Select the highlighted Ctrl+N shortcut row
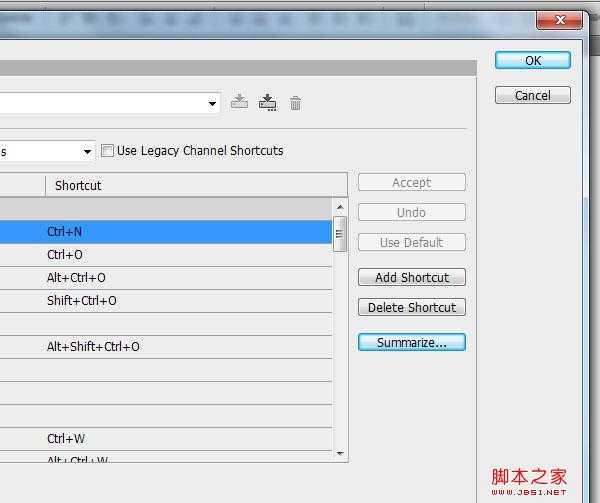The width and height of the screenshot is (600, 503). [165, 232]
